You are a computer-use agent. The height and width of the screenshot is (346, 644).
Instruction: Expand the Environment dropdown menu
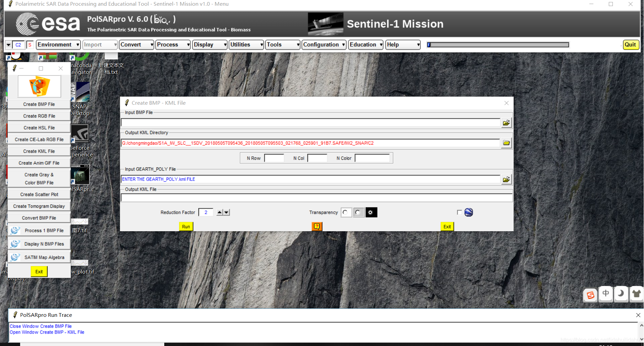[x=58, y=45]
